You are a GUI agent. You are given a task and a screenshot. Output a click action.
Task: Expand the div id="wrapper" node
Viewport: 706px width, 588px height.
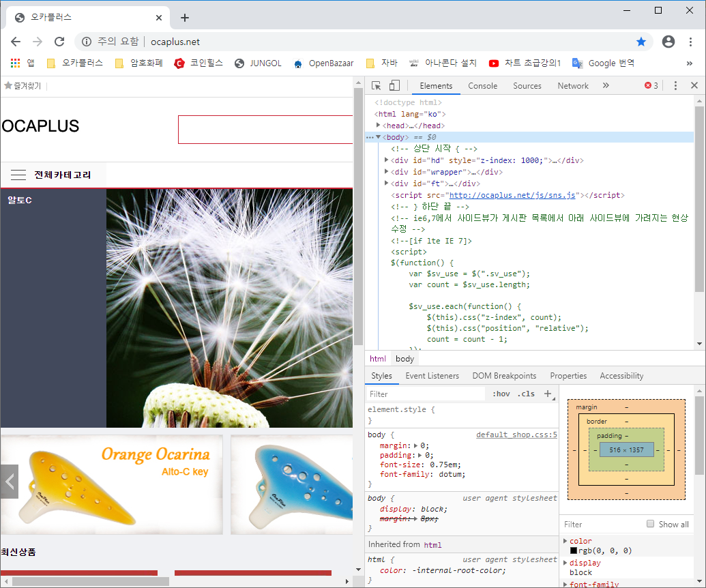point(386,171)
